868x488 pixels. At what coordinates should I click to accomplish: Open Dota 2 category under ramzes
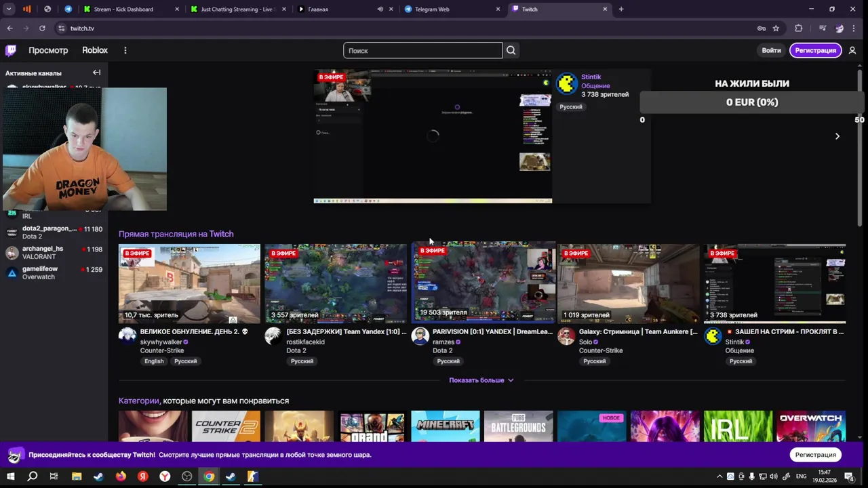coord(442,350)
